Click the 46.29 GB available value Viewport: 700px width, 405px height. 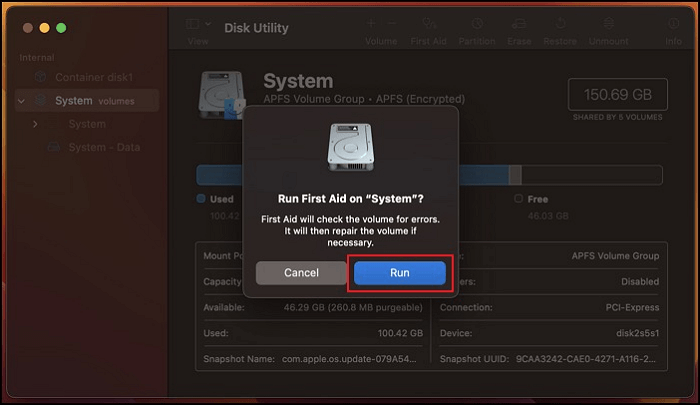click(353, 307)
